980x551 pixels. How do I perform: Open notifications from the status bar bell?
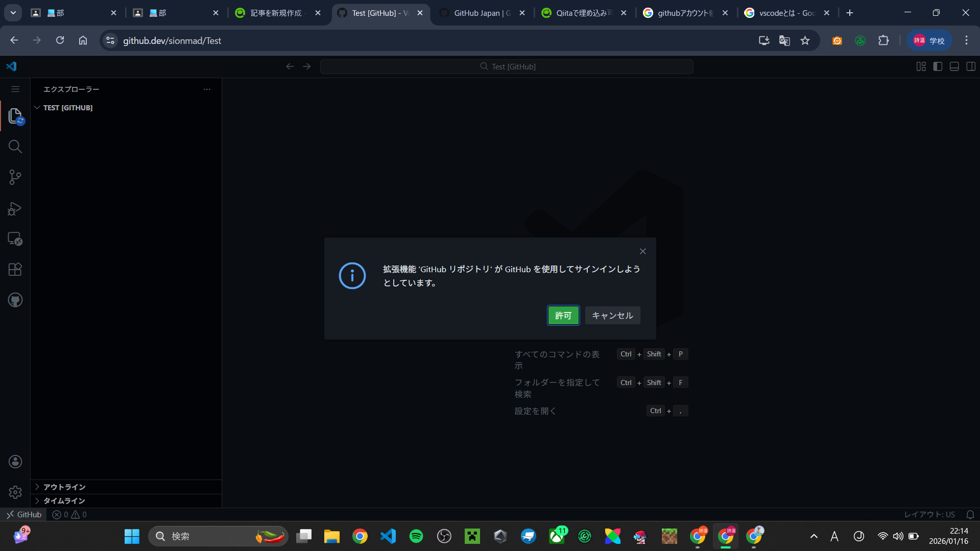970,514
